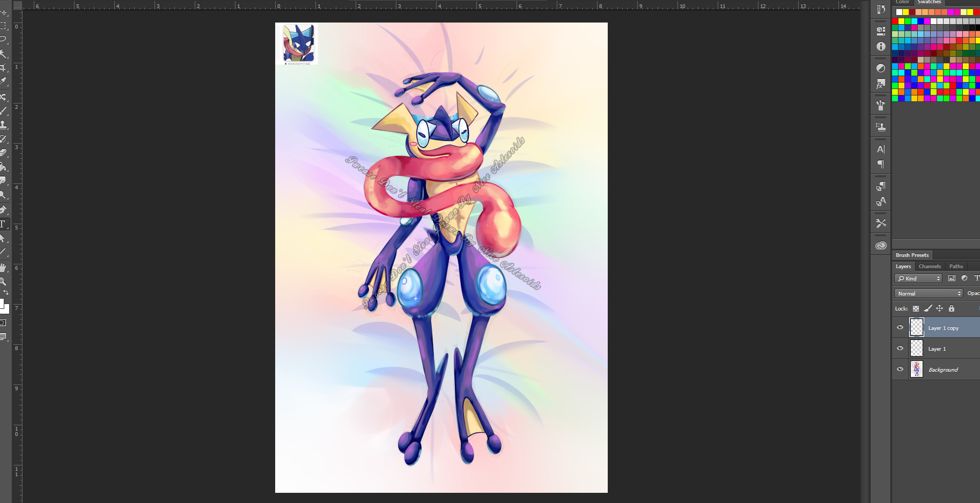Select the Clone Stamp tool
This screenshot has height=503, width=980.
(x=3, y=125)
